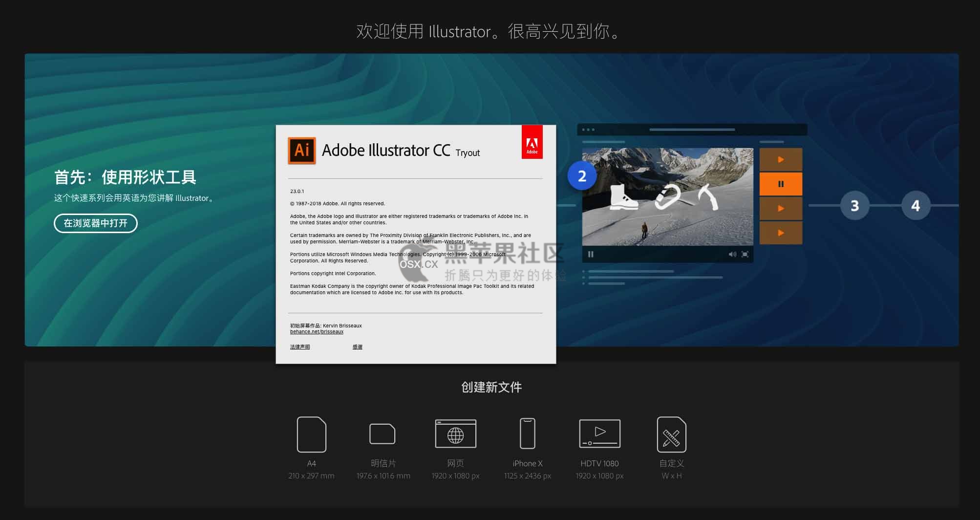Image resolution: width=980 pixels, height=520 pixels.
Task: Click the Ai logo in About dialog
Action: point(302,150)
